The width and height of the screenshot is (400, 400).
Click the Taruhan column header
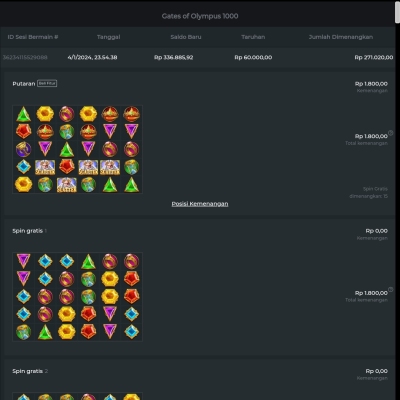[253, 37]
